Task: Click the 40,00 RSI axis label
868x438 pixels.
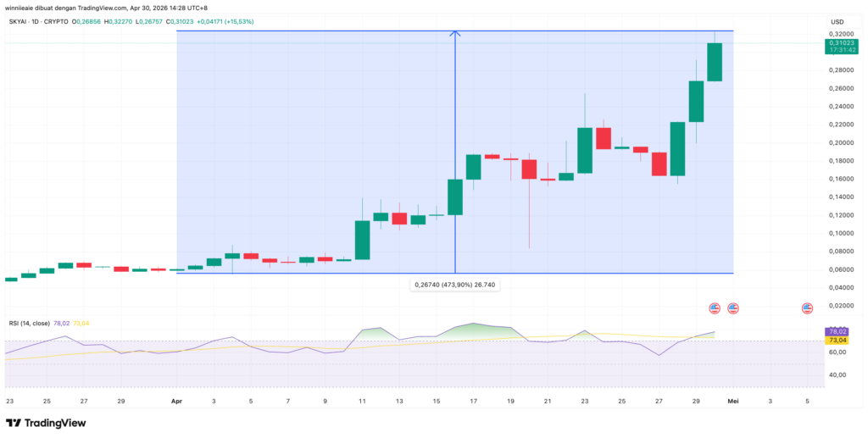Action: (837, 374)
